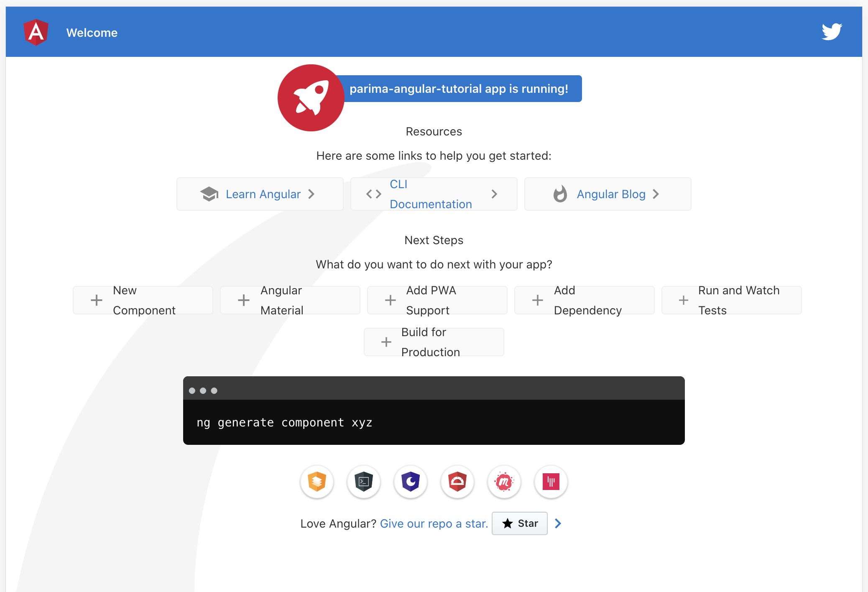Click the Protractor testing icon
Image resolution: width=868 pixels, height=592 pixels.
(x=457, y=482)
